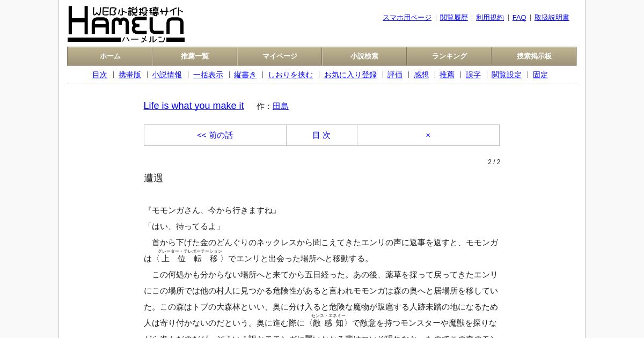The image size is (644, 338).
Task: Click the chapter heading 遭遇
Action: pos(153,178)
